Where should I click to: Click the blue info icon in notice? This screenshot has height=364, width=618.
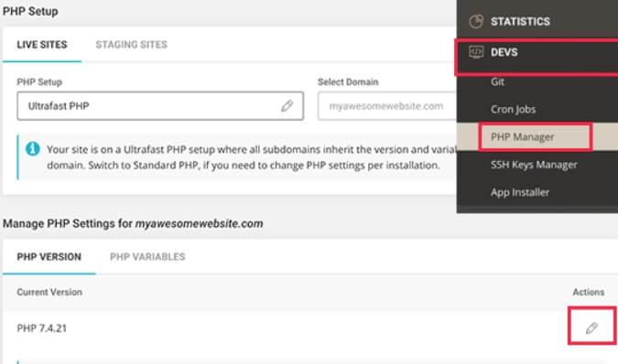click(x=33, y=149)
